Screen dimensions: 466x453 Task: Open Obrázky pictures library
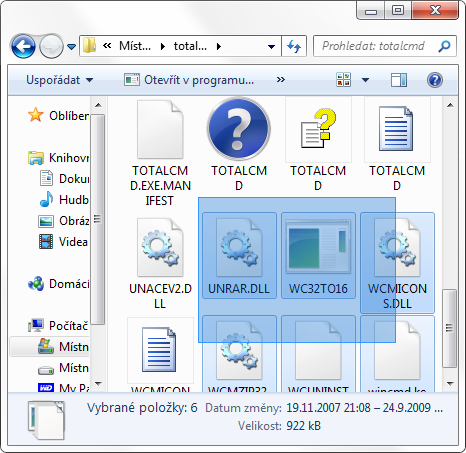tap(64, 221)
